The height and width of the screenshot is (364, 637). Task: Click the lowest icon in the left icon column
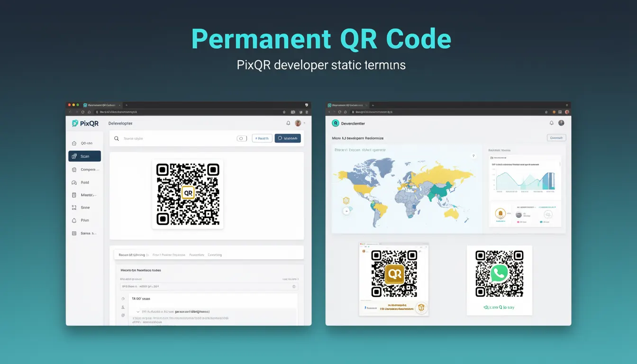click(x=123, y=315)
